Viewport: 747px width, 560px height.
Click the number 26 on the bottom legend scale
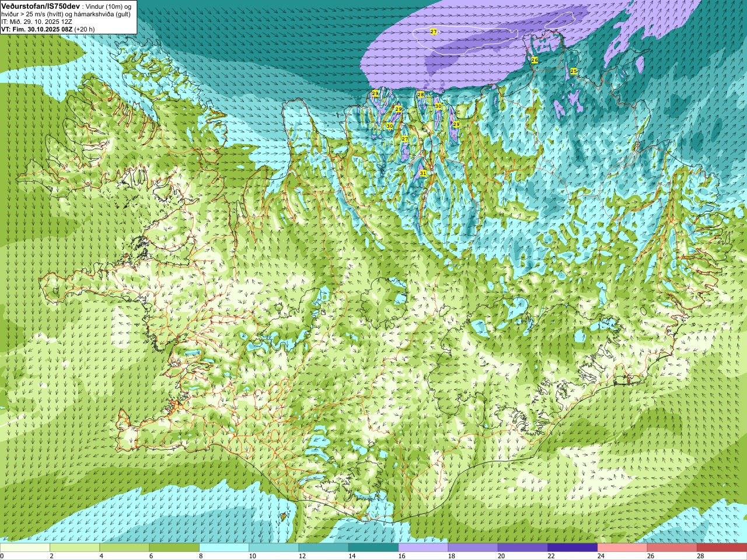click(x=650, y=556)
